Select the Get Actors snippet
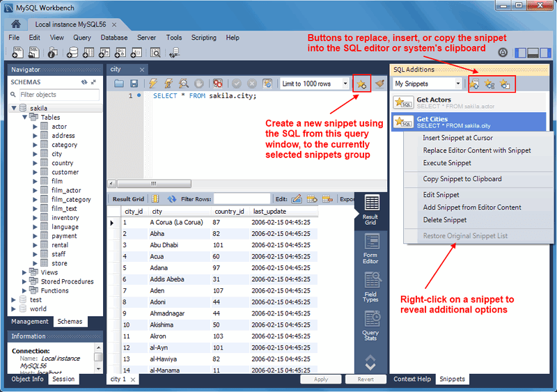The image size is (557, 392). point(469,103)
